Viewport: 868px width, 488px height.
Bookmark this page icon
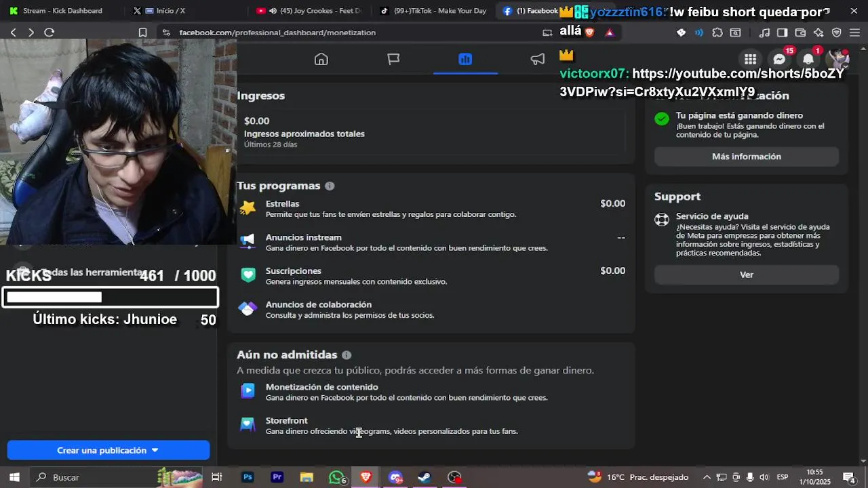[142, 33]
